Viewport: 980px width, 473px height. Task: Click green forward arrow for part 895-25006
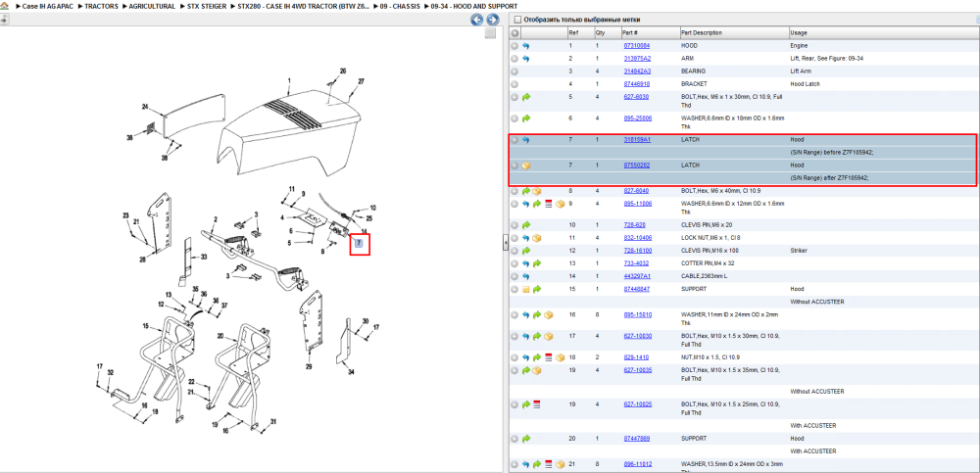pos(525,118)
